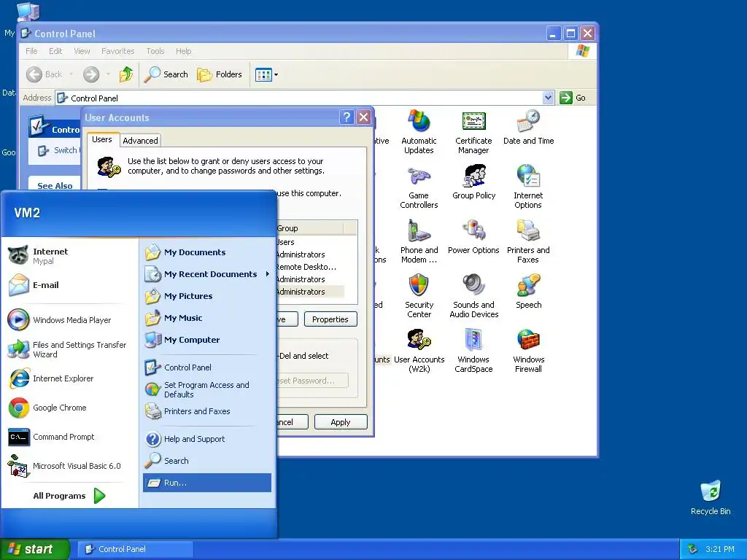Toggle Folders pane in toolbar
This screenshot has height=560, width=747.
(220, 74)
